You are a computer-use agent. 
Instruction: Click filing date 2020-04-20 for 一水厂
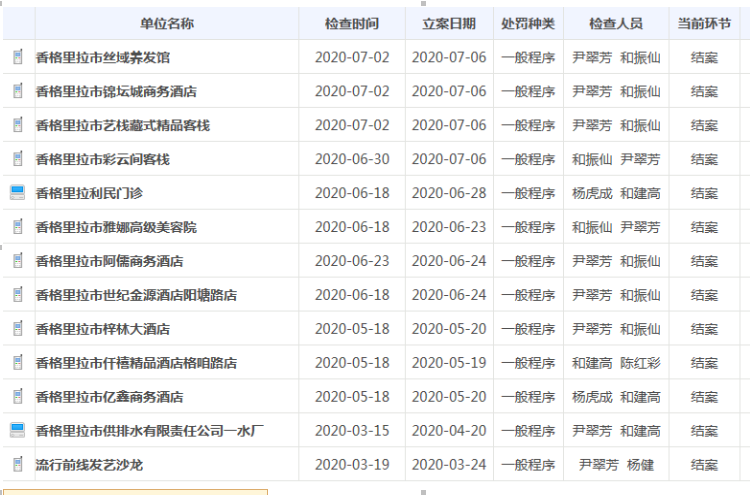tap(449, 431)
